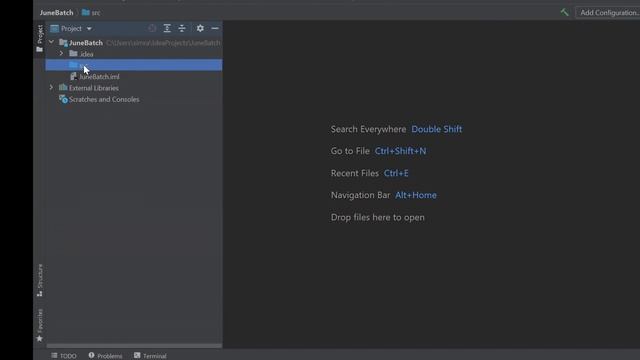Click the Select Opened File target icon
640x360 pixels.
(152, 28)
